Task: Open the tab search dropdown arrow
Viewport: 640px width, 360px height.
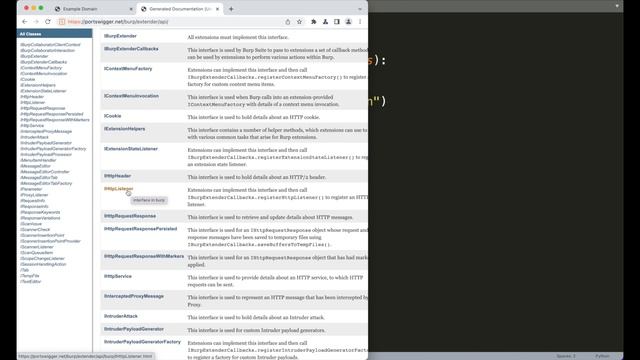Action: (360, 9)
